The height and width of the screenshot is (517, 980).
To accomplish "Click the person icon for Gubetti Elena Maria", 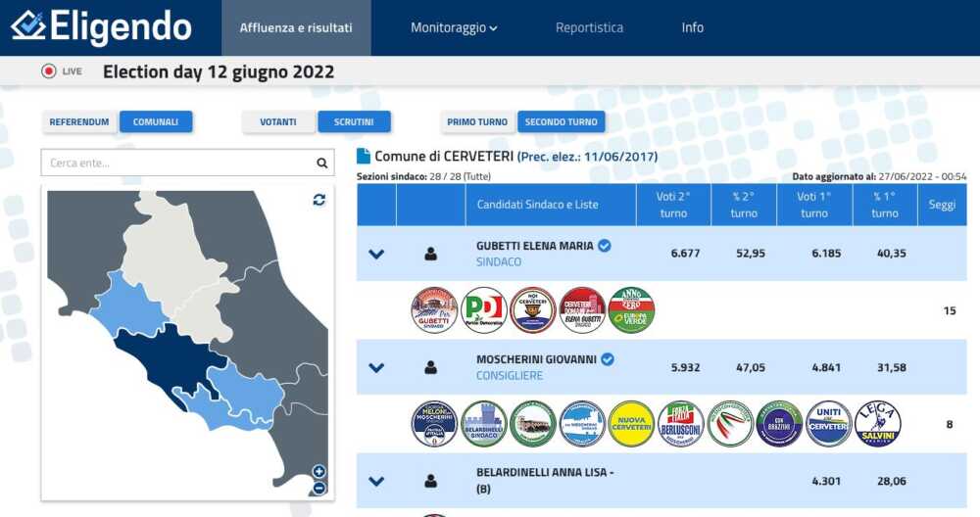I will pyautogui.click(x=430, y=254).
